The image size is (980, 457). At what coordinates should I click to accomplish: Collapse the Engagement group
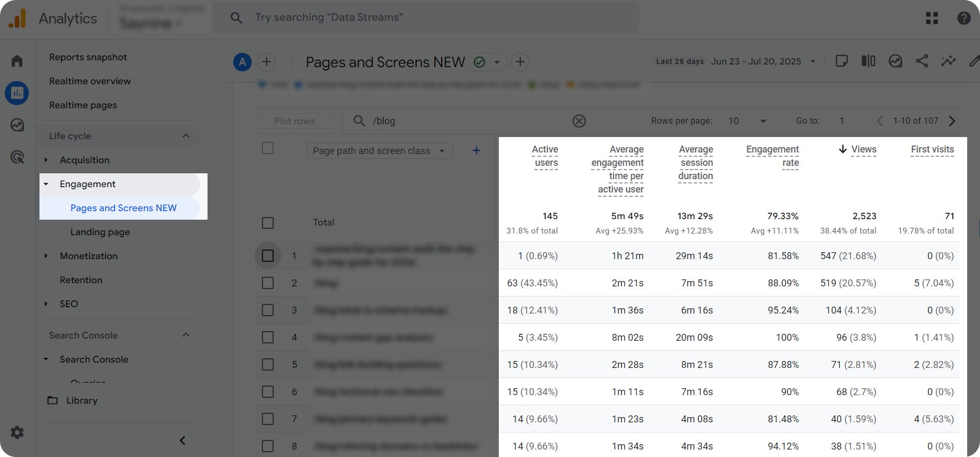click(46, 184)
